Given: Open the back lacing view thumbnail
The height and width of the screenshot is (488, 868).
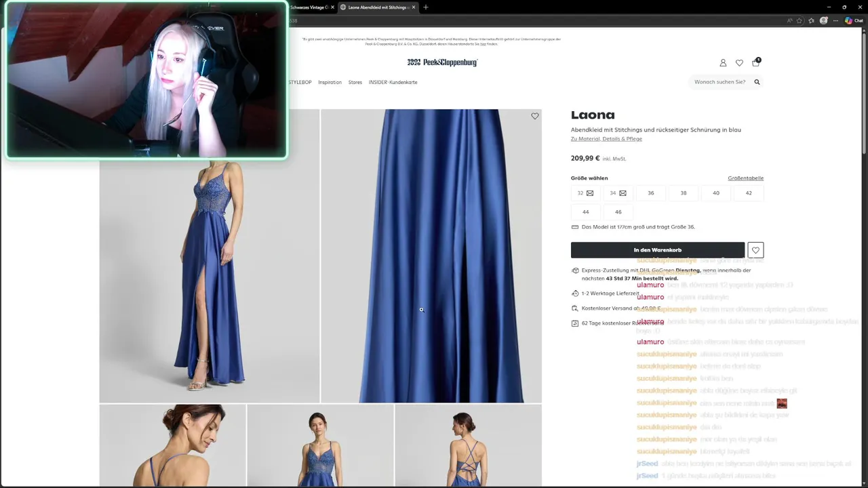Looking at the screenshot, I should pos(469,445).
